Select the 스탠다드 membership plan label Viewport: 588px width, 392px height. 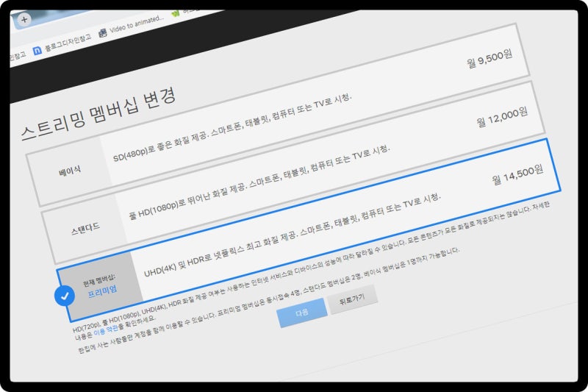coord(85,229)
